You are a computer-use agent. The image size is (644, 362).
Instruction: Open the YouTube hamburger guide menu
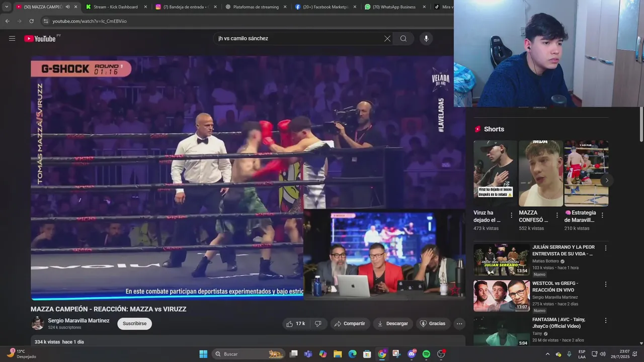12,38
